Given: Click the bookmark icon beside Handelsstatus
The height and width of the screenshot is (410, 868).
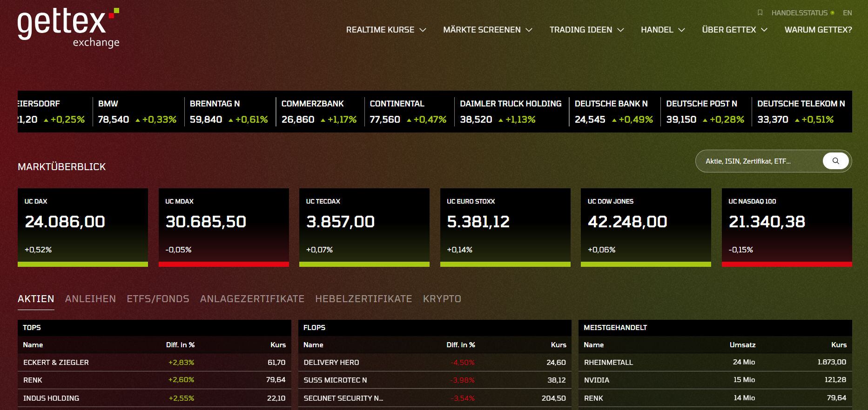Looking at the screenshot, I should point(760,13).
